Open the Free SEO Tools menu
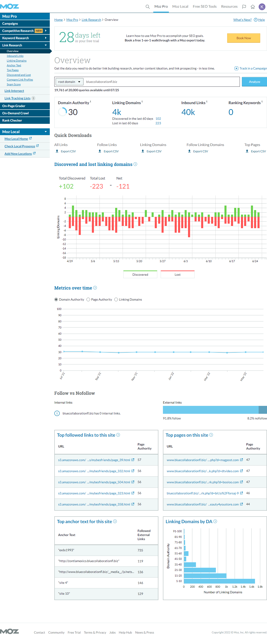Image resolution: width=267 pixels, height=644 pixels. coord(205,7)
